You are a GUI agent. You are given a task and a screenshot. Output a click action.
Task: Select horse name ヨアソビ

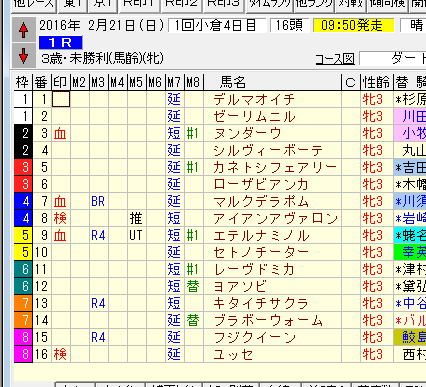click(240, 286)
